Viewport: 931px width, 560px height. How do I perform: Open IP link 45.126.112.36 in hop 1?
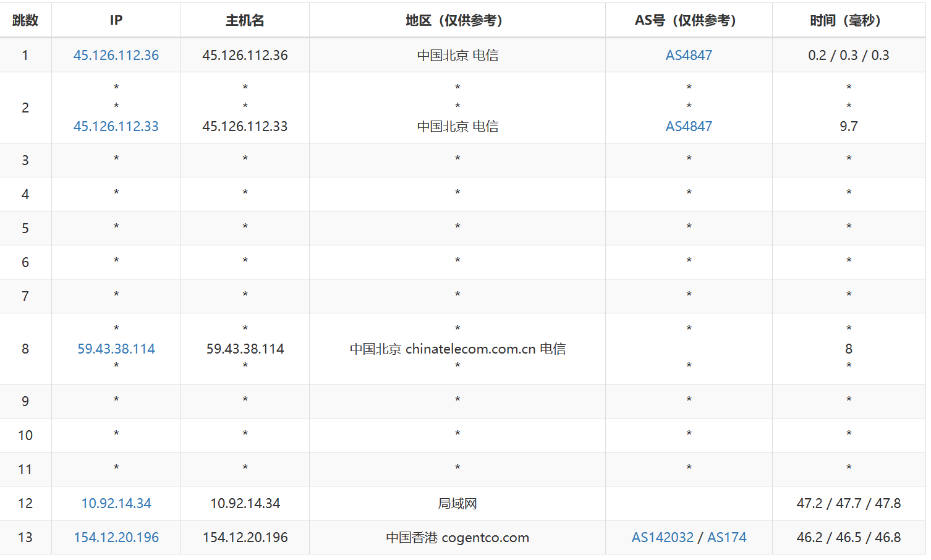click(116, 55)
